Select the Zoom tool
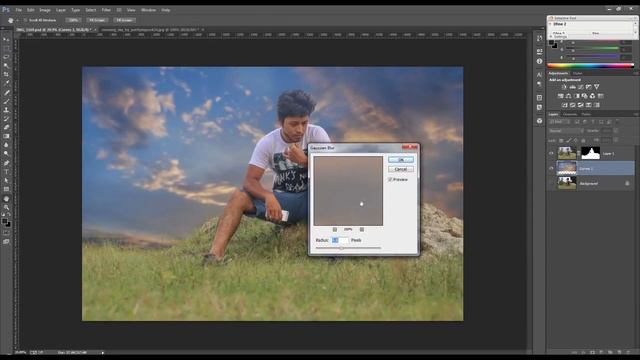This screenshot has width=640, height=360. coord(6,207)
